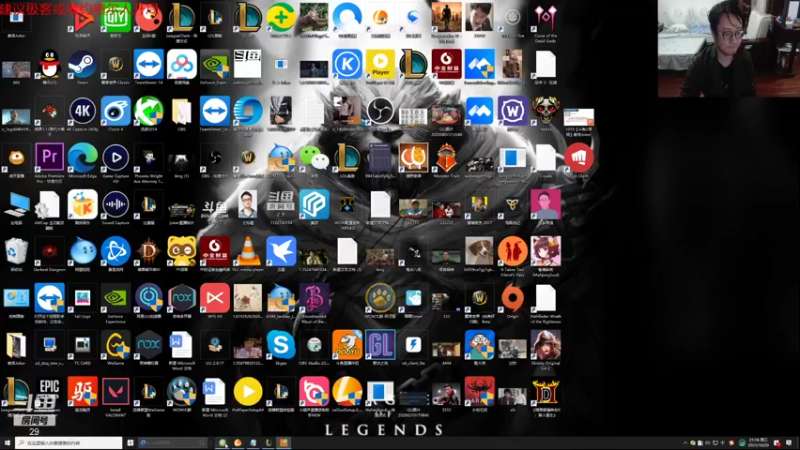800x450 pixels.
Task: Launch Curse of the Dead Gods
Action: pos(545,18)
